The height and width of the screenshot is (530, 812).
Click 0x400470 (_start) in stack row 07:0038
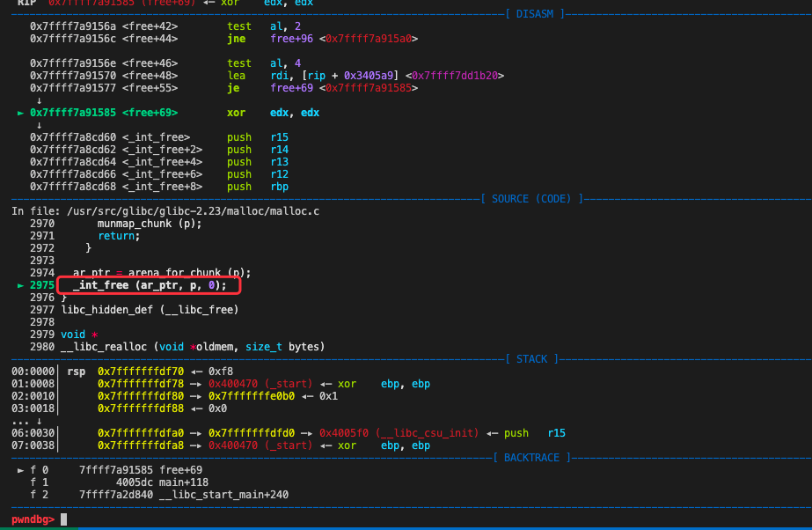(x=260, y=445)
